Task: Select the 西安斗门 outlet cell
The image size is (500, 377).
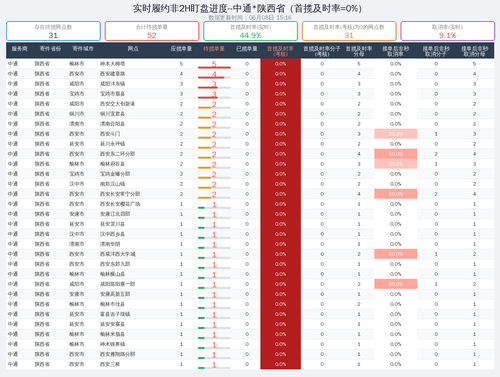Action: pos(110,134)
